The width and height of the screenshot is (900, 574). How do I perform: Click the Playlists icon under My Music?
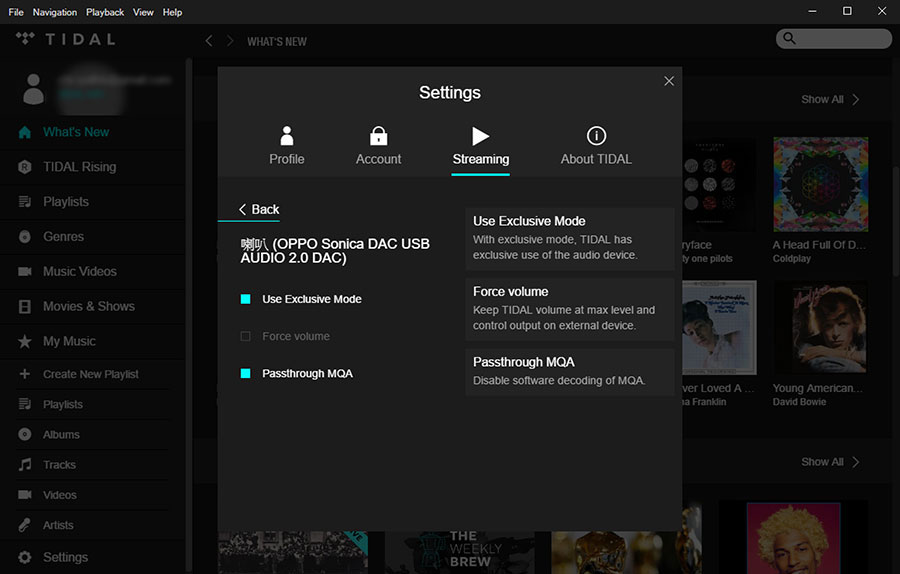(x=25, y=404)
